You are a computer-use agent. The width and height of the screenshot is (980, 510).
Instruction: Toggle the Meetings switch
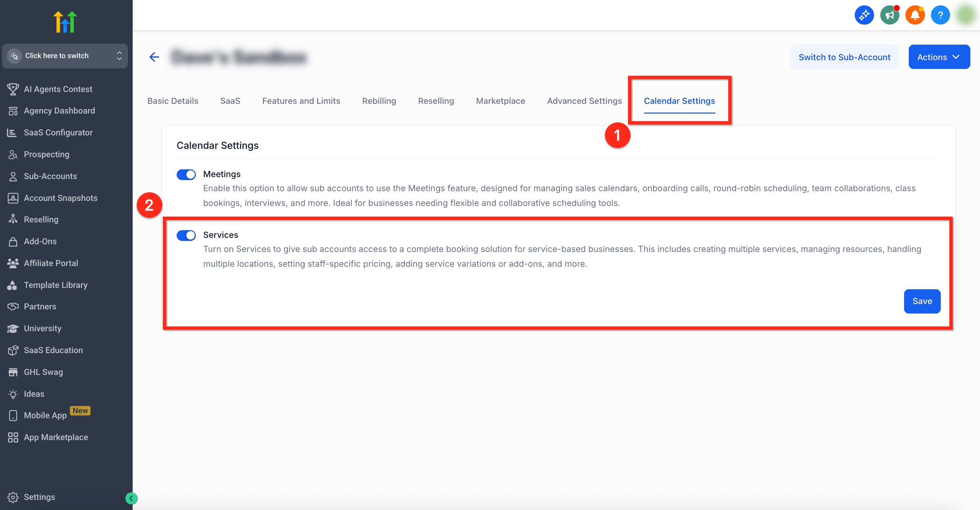click(186, 175)
